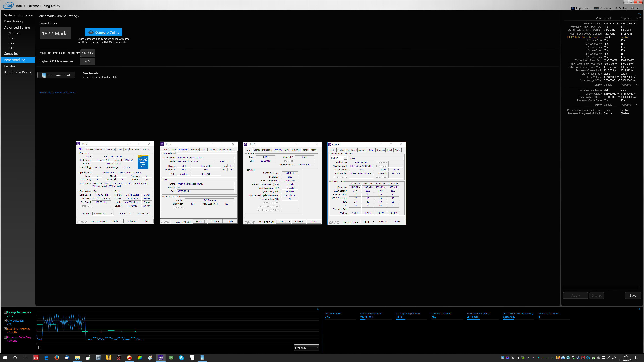Open the Slot #1 dropdown in CPU-Z SPD
Screen dimensions: 644x362
pos(339,158)
